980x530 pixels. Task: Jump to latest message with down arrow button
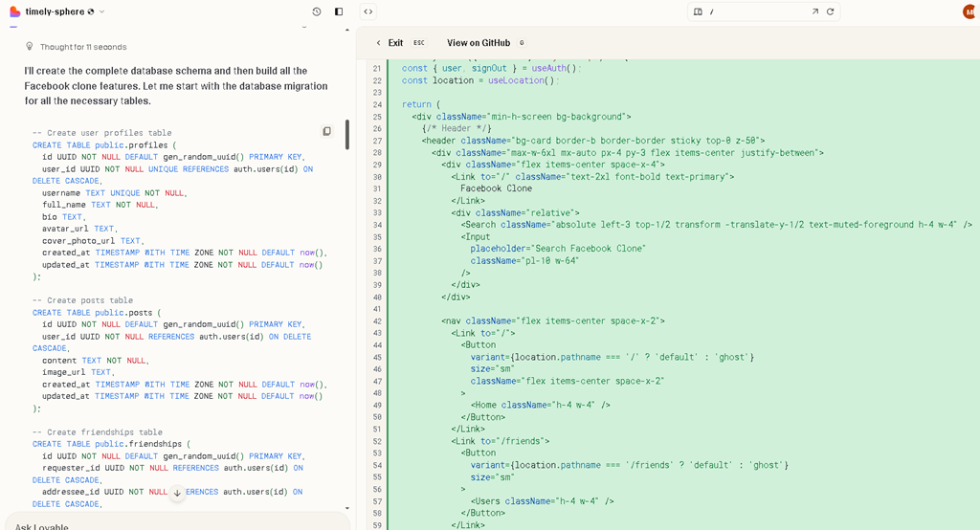click(177, 493)
